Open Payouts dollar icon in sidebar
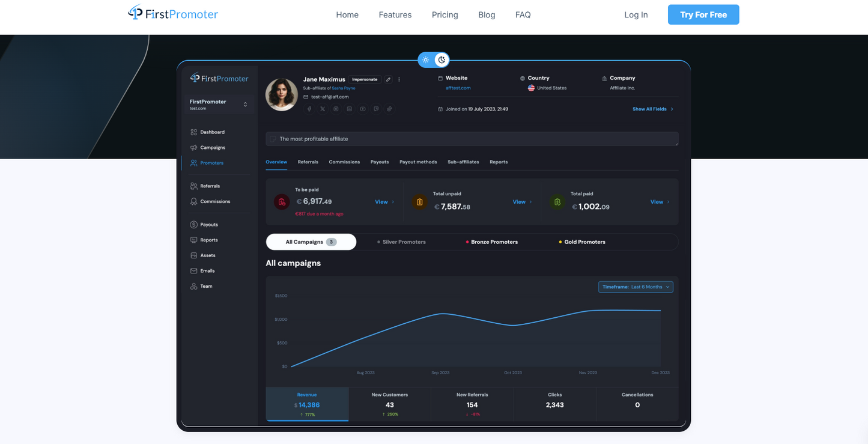Viewport: 868px width, 444px height. click(193, 225)
